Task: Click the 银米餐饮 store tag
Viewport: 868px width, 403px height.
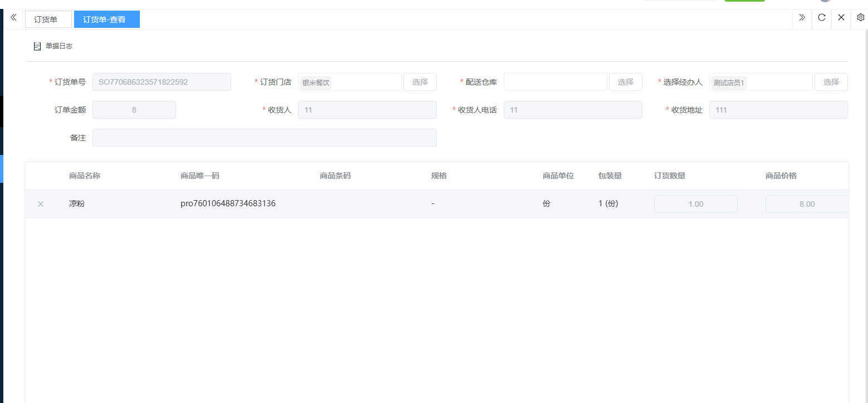Action: [316, 82]
